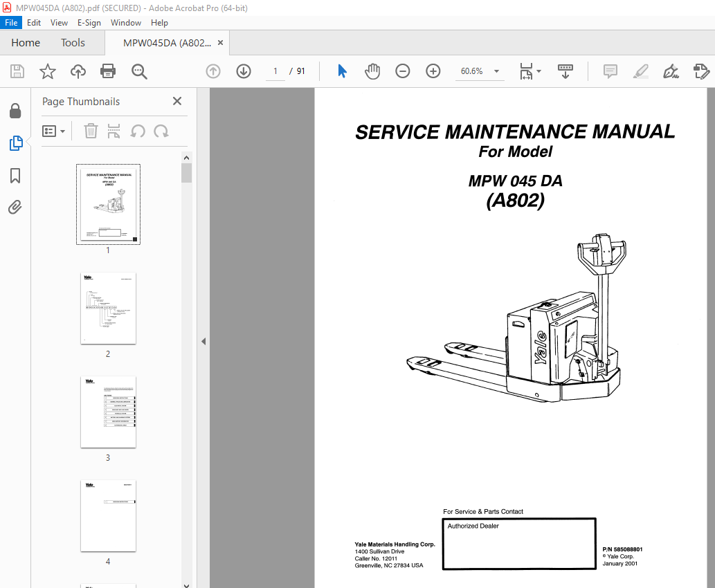Expand fit page options arrow
715x588 pixels.
point(539,71)
